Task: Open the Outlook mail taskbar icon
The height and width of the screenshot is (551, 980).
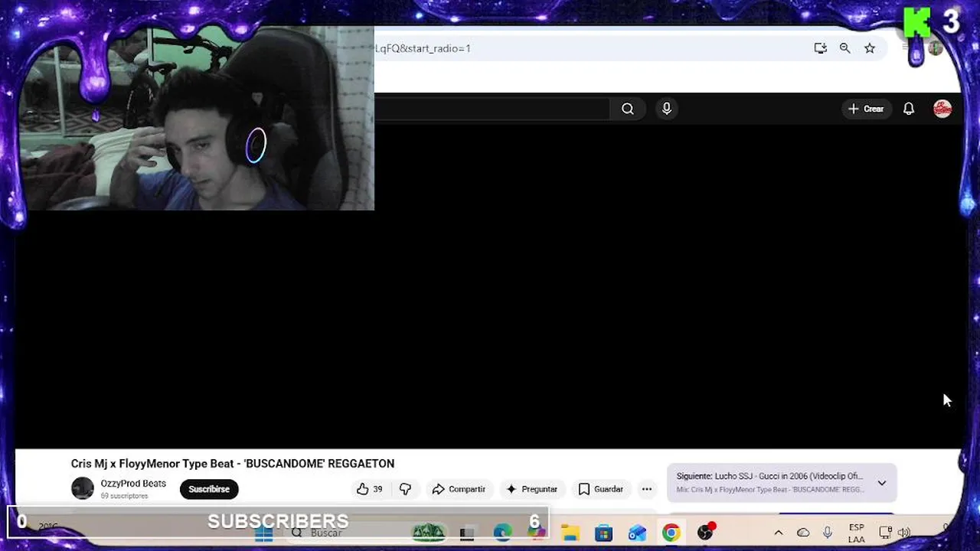Action: click(637, 533)
